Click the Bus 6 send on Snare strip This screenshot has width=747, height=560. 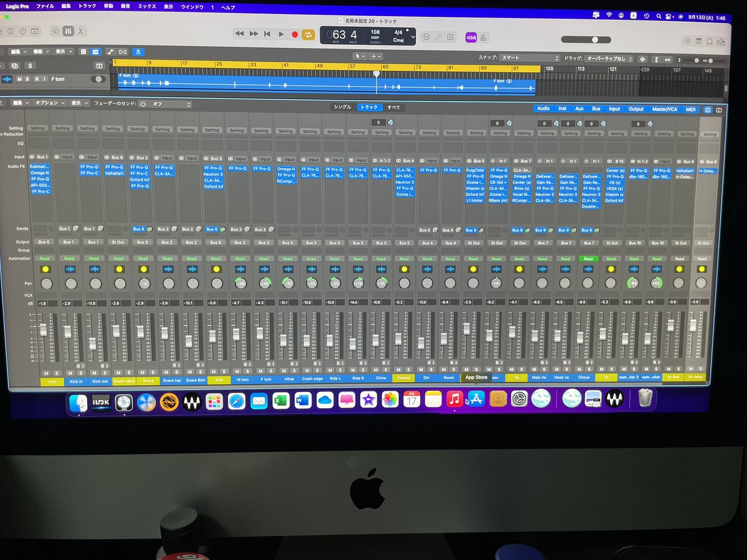click(139, 228)
